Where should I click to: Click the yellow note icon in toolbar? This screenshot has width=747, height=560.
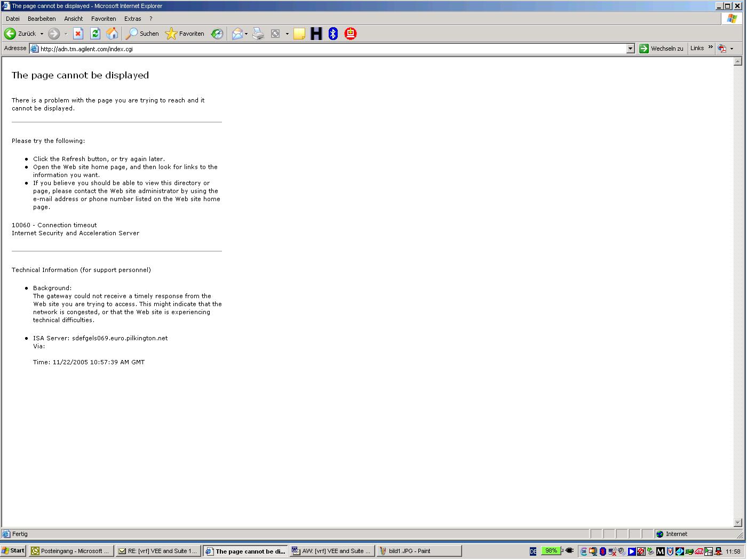pyautogui.click(x=299, y=34)
